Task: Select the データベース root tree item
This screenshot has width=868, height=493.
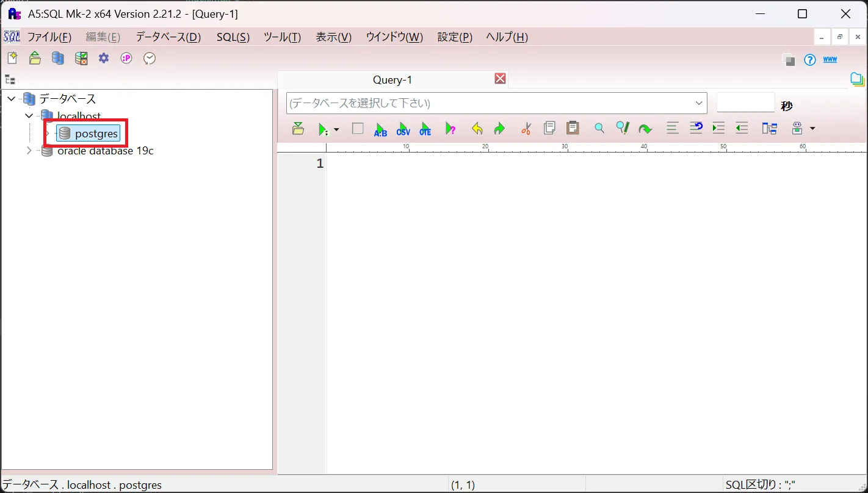Action: point(68,99)
